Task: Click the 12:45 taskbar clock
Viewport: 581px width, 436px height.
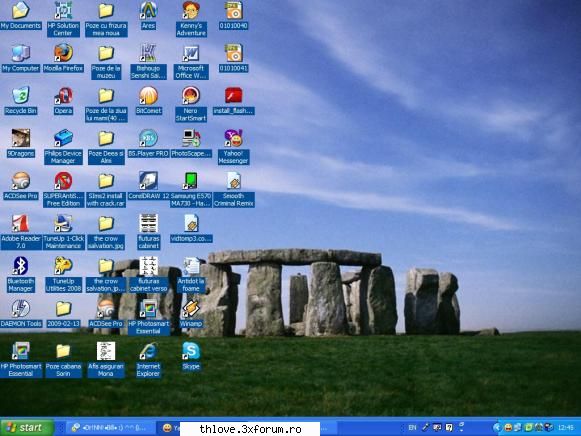Action: pyautogui.click(x=565, y=427)
